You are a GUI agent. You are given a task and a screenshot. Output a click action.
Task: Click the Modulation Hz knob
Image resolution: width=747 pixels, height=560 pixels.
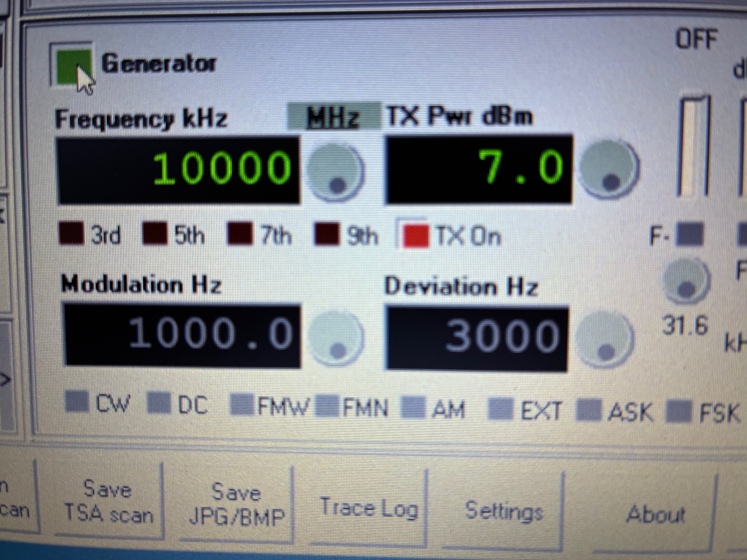click(x=336, y=339)
